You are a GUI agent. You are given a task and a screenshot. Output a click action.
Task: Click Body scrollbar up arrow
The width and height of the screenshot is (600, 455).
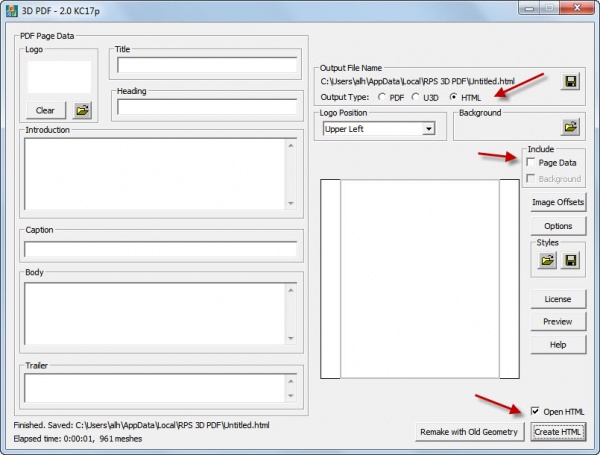291,290
